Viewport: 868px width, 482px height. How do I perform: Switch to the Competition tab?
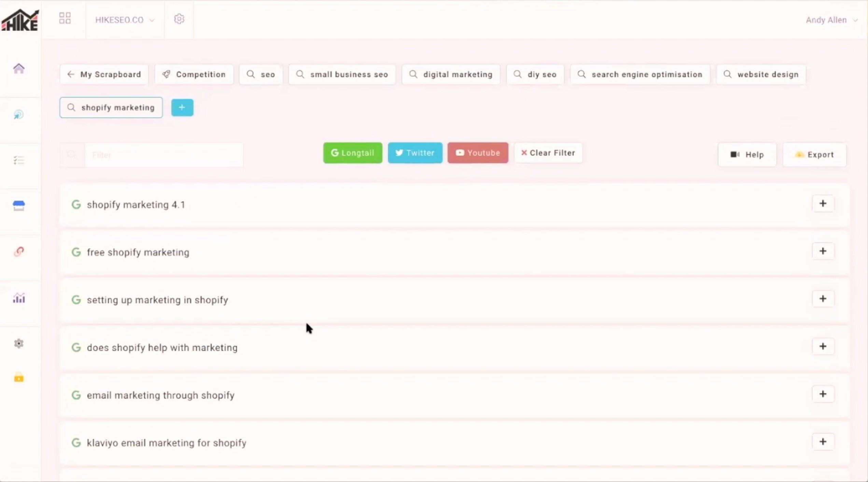pyautogui.click(x=194, y=74)
